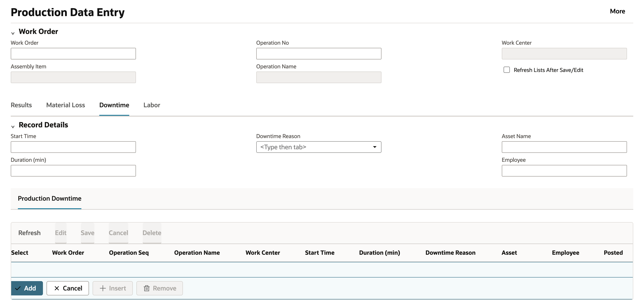The image size is (644, 303).
Task: Click the Delete toolbar button
Action: [x=152, y=233]
